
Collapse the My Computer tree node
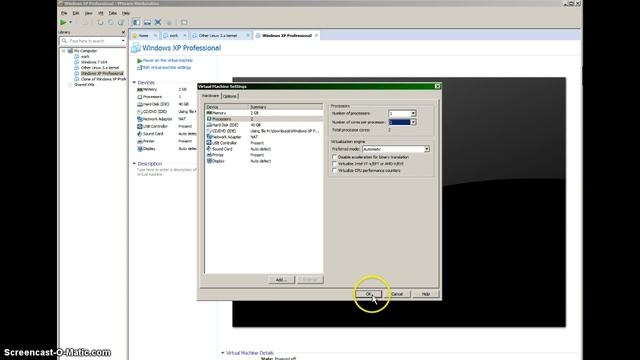pyautogui.click(x=64, y=51)
